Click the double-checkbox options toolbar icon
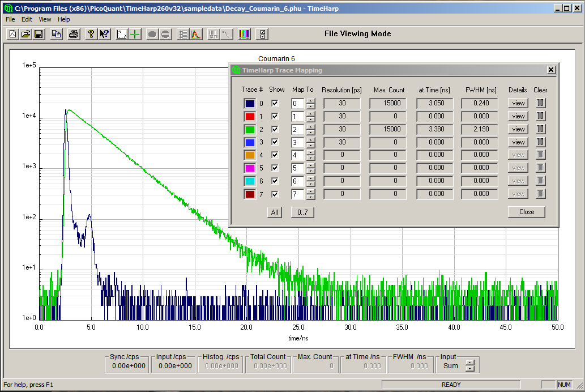Screen dimensions: 585x392 (x=262, y=34)
